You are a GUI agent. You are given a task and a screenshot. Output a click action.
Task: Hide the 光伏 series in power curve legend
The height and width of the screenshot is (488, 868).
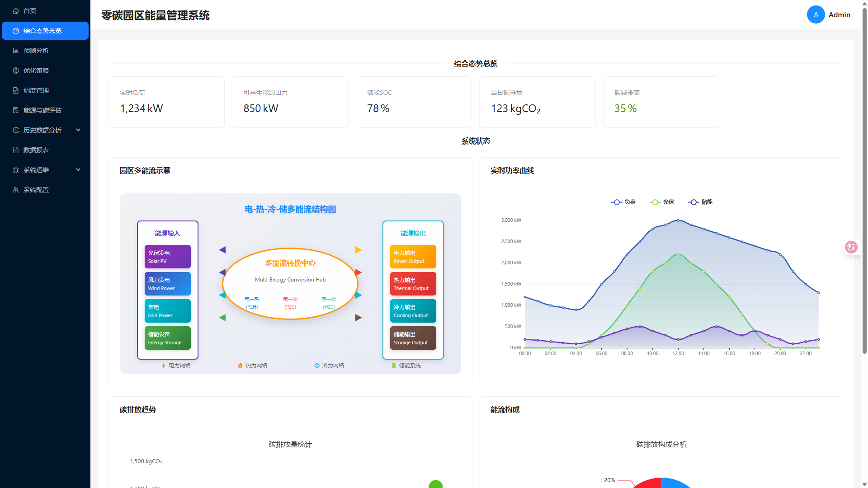[662, 202]
